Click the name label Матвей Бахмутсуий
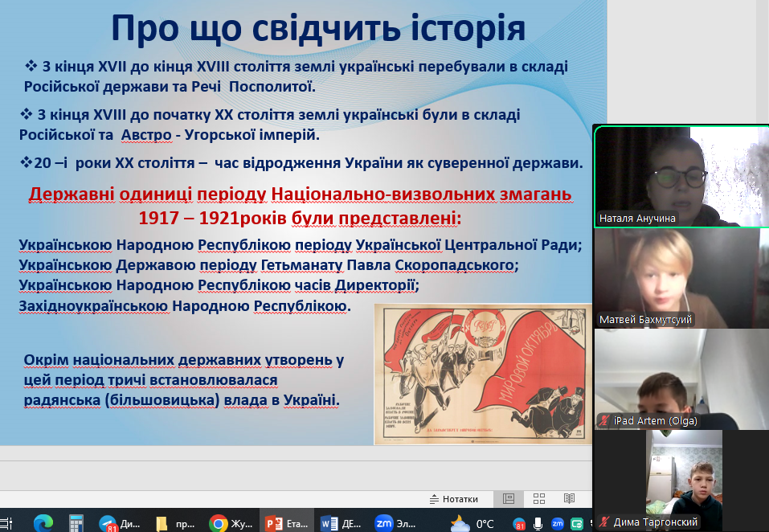Screen dimensions: 769x532 click(x=645, y=320)
